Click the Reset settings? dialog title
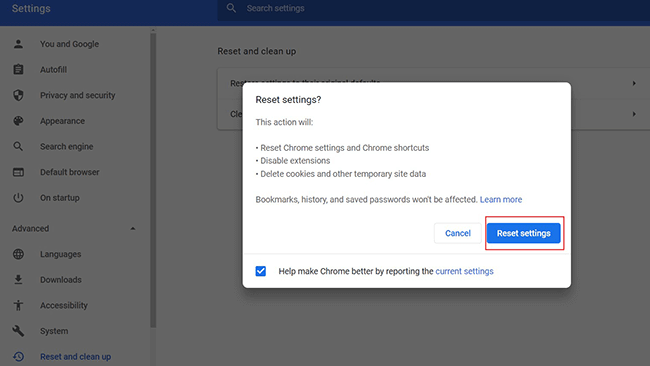This screenshot has height=366, width=650. [x=288, y=99]
